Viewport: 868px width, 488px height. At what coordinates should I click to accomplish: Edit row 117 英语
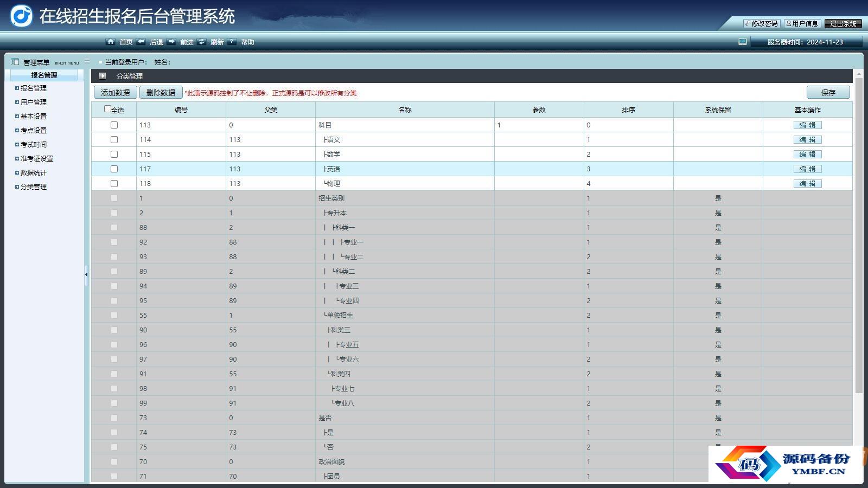pos(807,169)
